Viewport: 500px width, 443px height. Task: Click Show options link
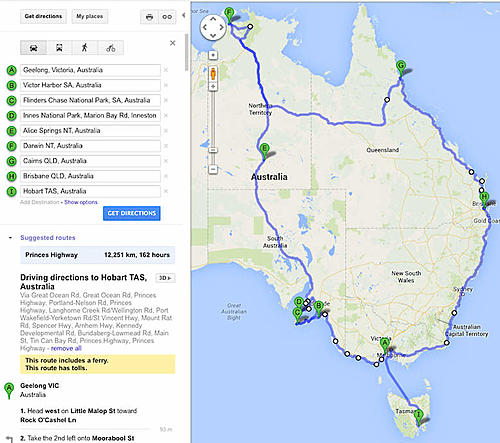pyautogui.click(x=81, y=202)
